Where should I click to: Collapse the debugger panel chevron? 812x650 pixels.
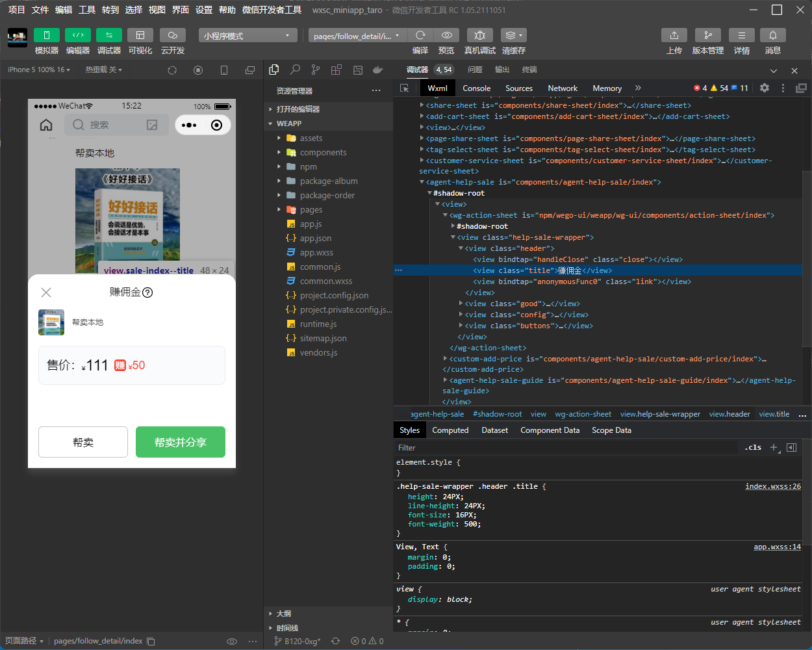[x=774, y=70]
